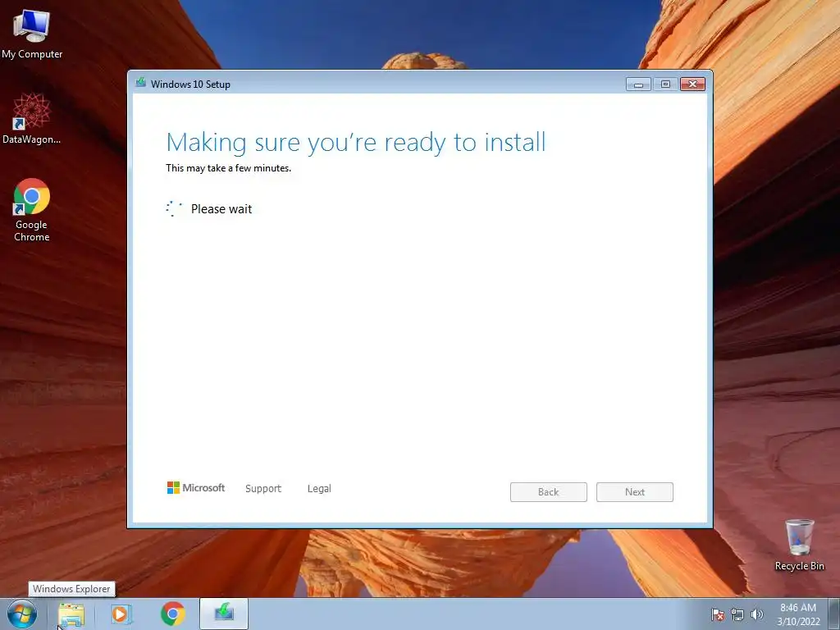Click the Windows Start orb
This screenshot has height=630, width=840.
(x=22, y=614)
